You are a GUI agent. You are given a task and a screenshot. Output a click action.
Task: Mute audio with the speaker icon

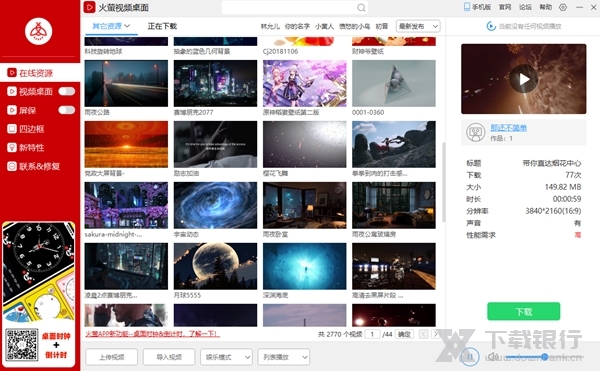[x=493, y=357]
